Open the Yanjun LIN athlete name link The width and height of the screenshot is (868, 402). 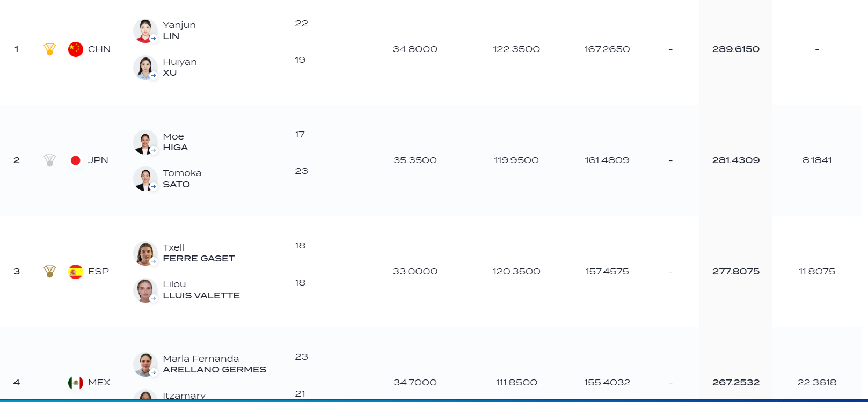179,31
